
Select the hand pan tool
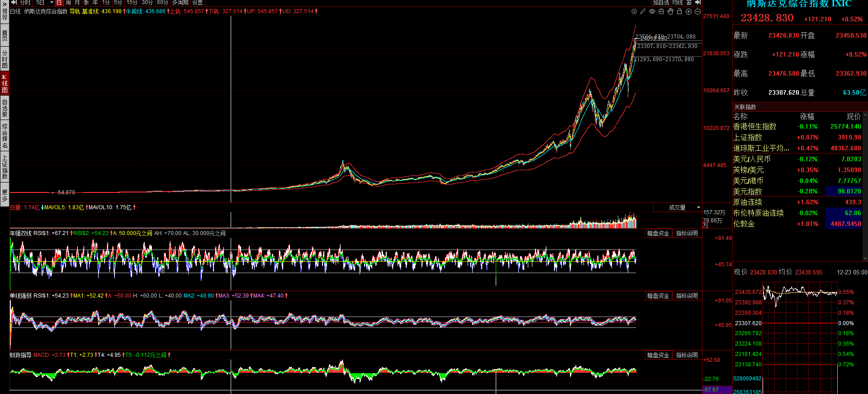[x=670, y=11]
